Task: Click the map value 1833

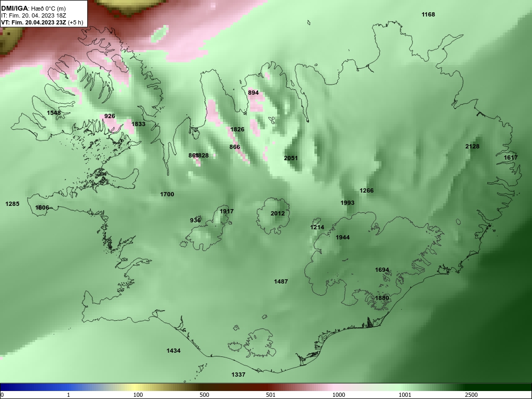Action: [x=138, y=124]
